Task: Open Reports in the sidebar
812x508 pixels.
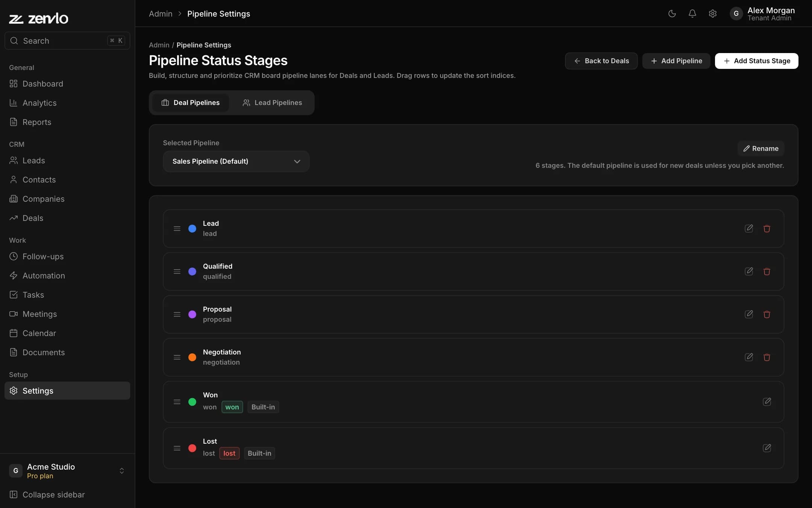Action: tap(67, 122)
